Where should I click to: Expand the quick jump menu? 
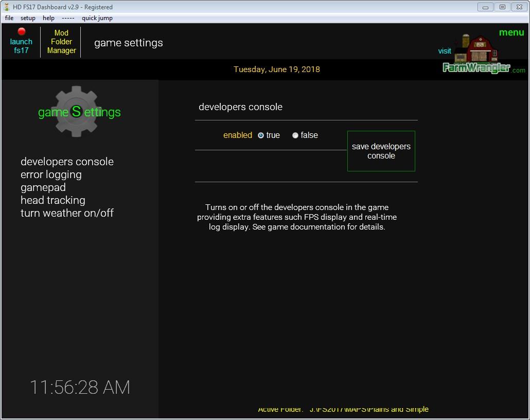(x=97, y=18)
